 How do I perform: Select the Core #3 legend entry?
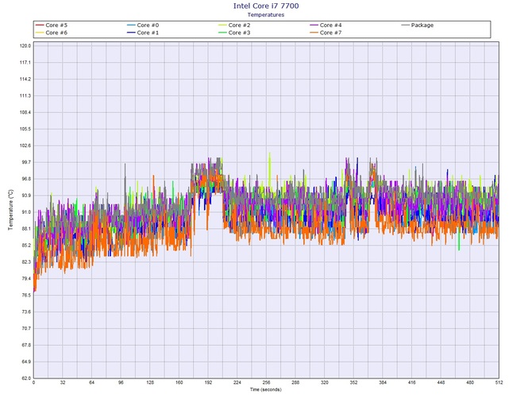tap(234, 33)
